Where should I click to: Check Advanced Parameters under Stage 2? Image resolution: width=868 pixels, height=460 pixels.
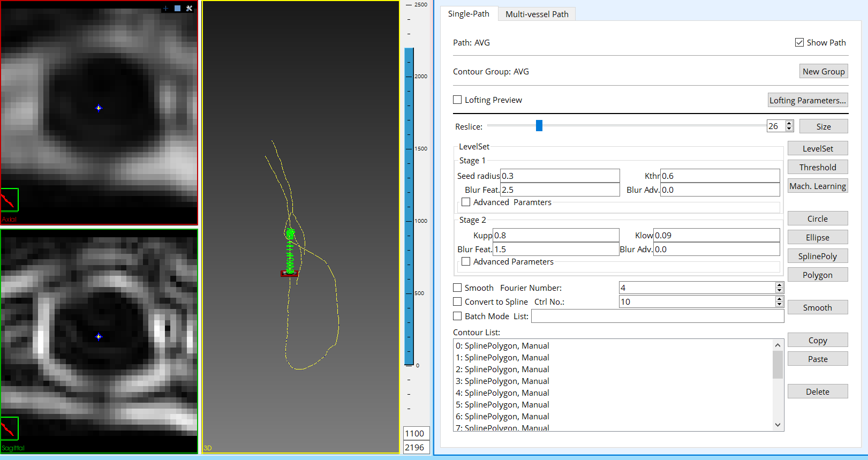pos(466,261)
